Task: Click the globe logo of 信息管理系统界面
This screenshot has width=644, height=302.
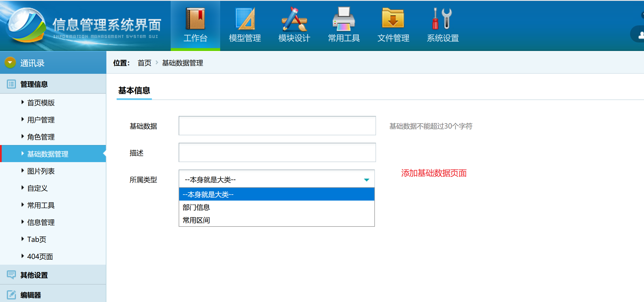Action: click(26, 25)
